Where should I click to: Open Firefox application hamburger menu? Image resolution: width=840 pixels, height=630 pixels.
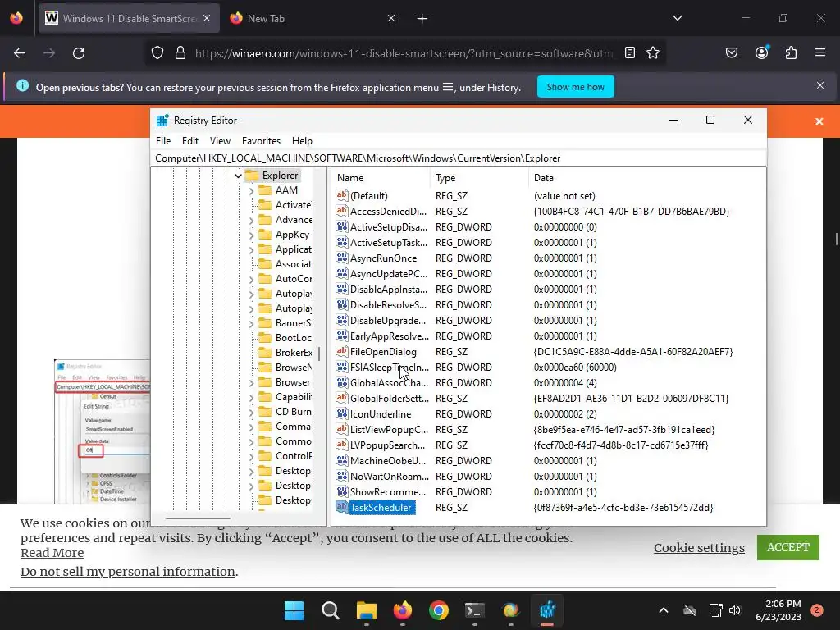click(x=820, y=52)
